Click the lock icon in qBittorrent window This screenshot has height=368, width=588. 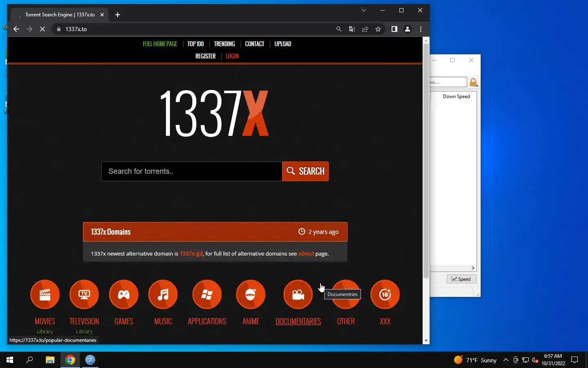click(x=473, y=82)
